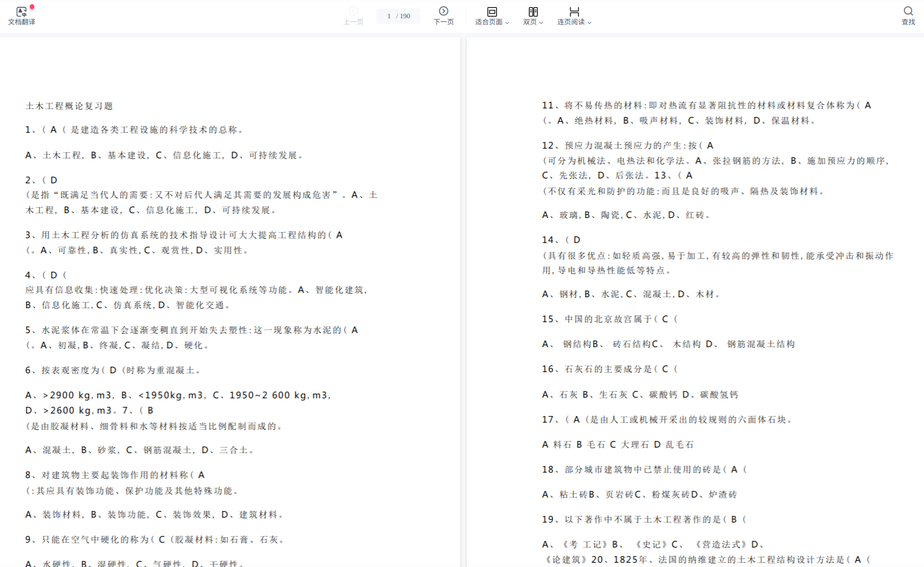
Task: Click the 连页阅读 text label
Action: [570, 22]
